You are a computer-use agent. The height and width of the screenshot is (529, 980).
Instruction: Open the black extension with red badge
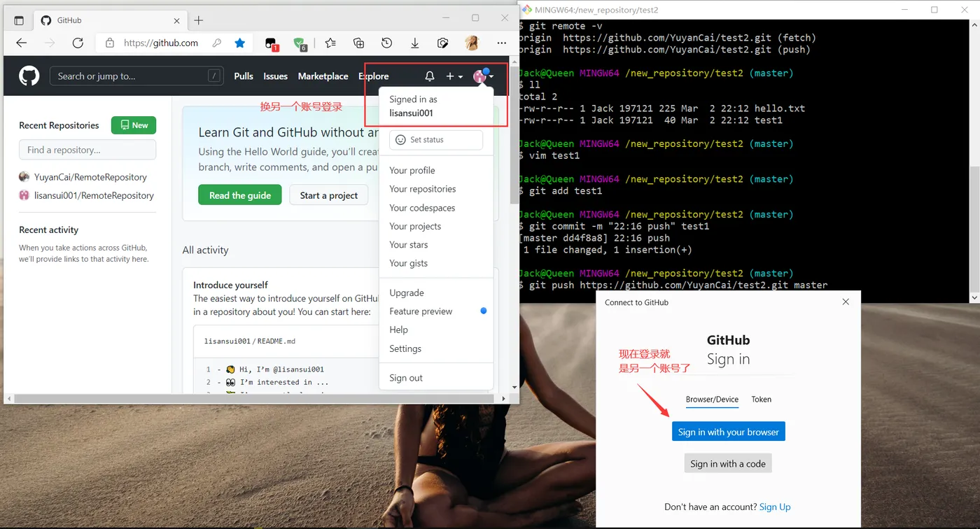tap(272, 43)
